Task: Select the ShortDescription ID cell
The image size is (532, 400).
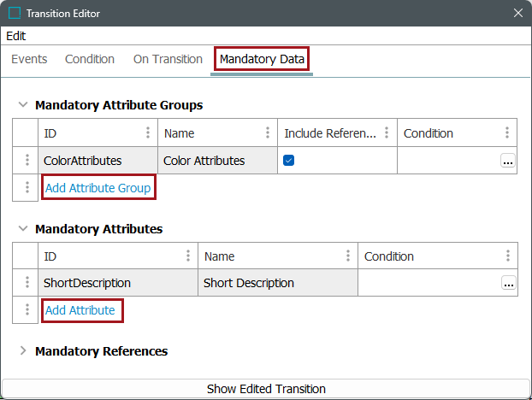Action: click(118, 283)
